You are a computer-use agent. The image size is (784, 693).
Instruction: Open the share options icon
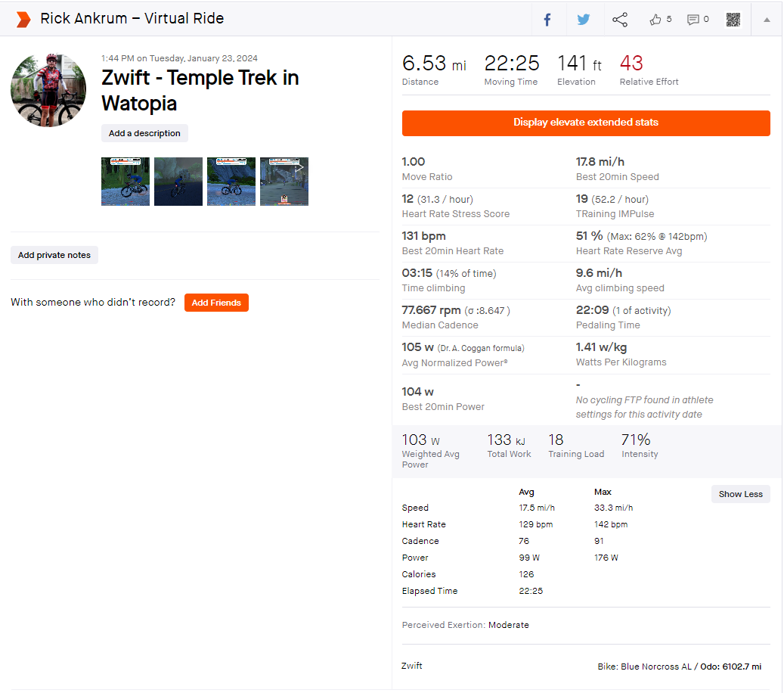pyautogui.click(x=620, y=20)
